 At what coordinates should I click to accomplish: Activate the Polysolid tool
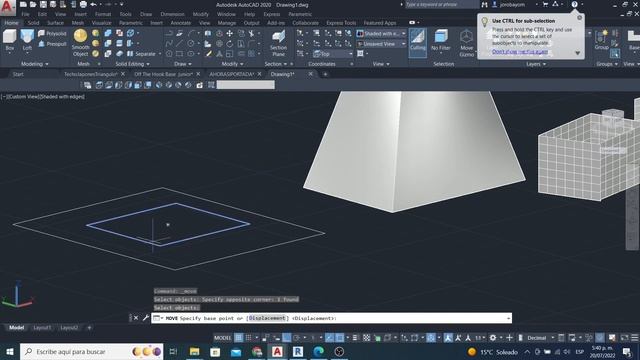(52, 33)
